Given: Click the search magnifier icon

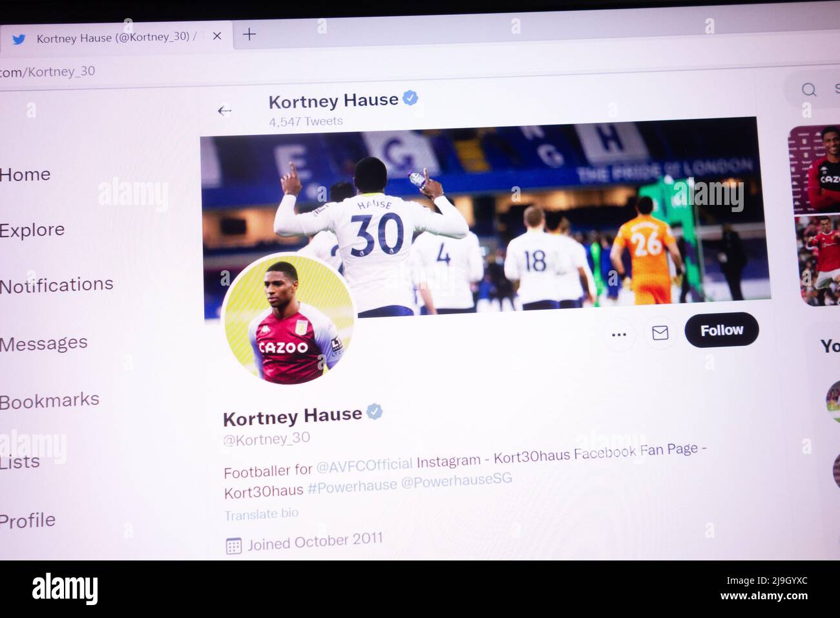Looking at the screenshot, I should coord(809,90).
